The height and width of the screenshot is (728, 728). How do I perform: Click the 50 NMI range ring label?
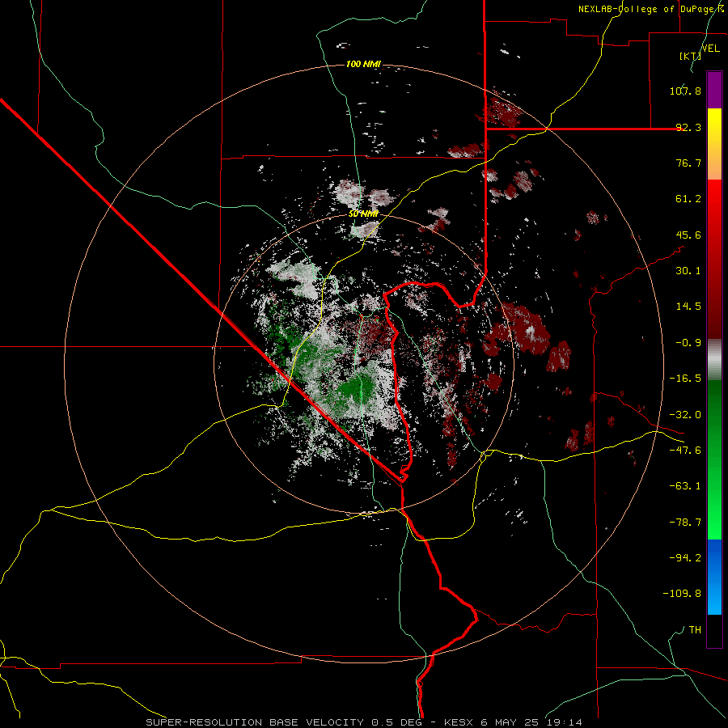[363, 214]
